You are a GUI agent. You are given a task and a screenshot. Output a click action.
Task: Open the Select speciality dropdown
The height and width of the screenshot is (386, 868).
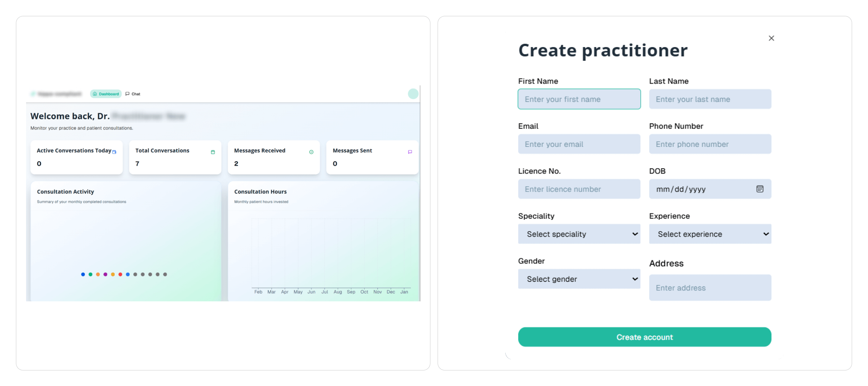579,234
